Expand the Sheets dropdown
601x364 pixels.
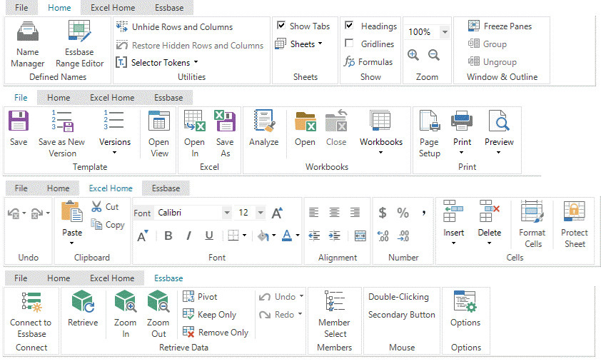point(320,44)
